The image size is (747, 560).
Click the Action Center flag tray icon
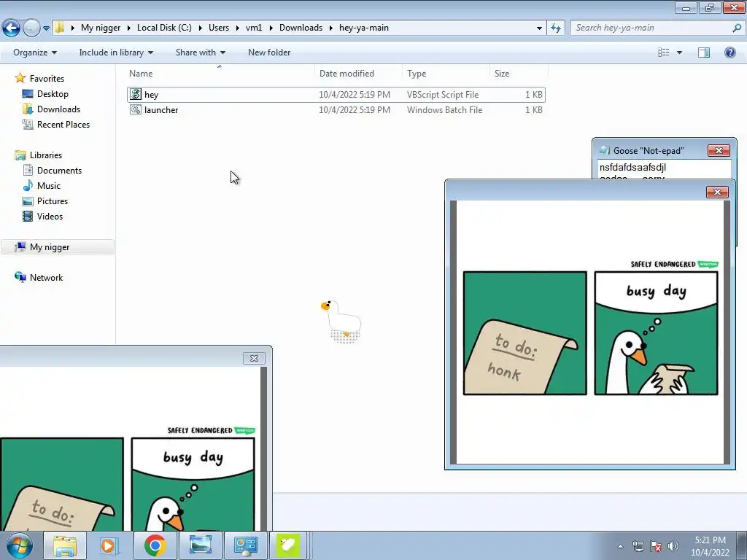pyautogui.click(x=656, y=546)
